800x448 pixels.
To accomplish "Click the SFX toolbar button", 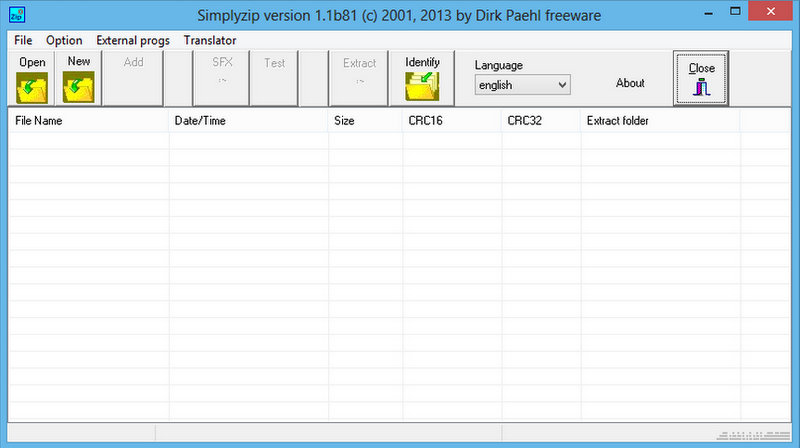I will 222,78.
